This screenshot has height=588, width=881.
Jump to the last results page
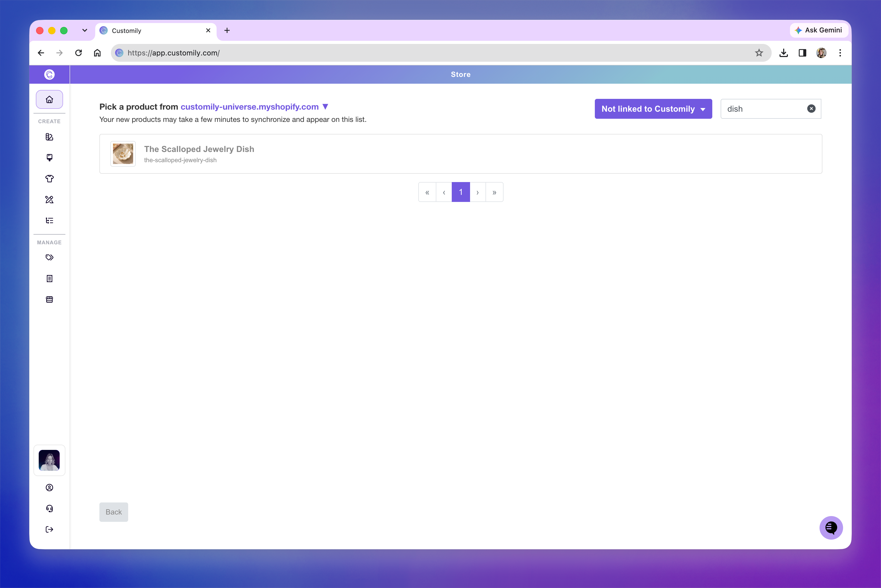(x=494, y=192)
